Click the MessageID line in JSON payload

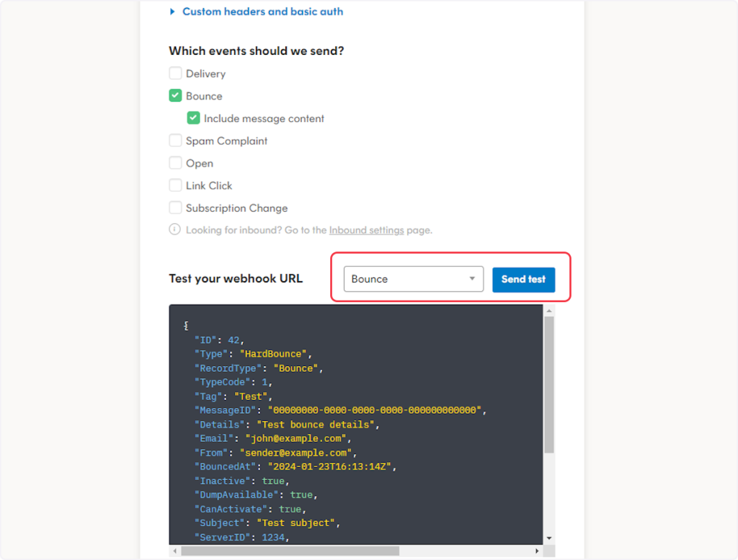[x=340, y=410]
